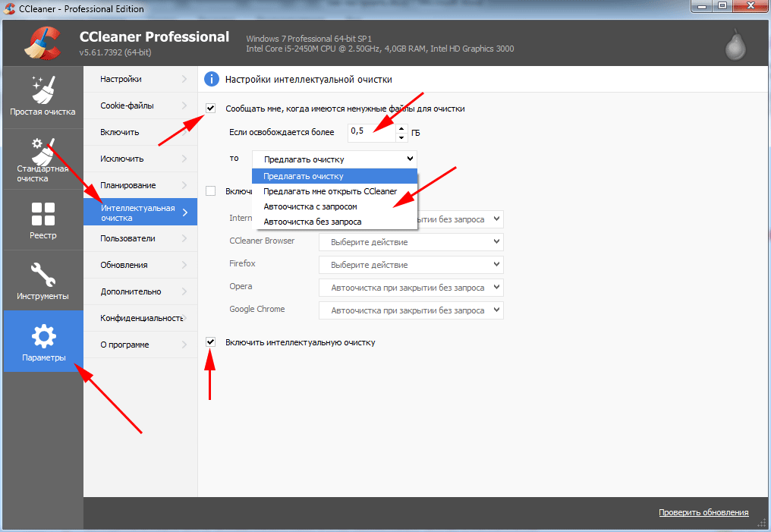Select Параметры gear icon
The width and height of the screenshot is (771, 532).
42,335
